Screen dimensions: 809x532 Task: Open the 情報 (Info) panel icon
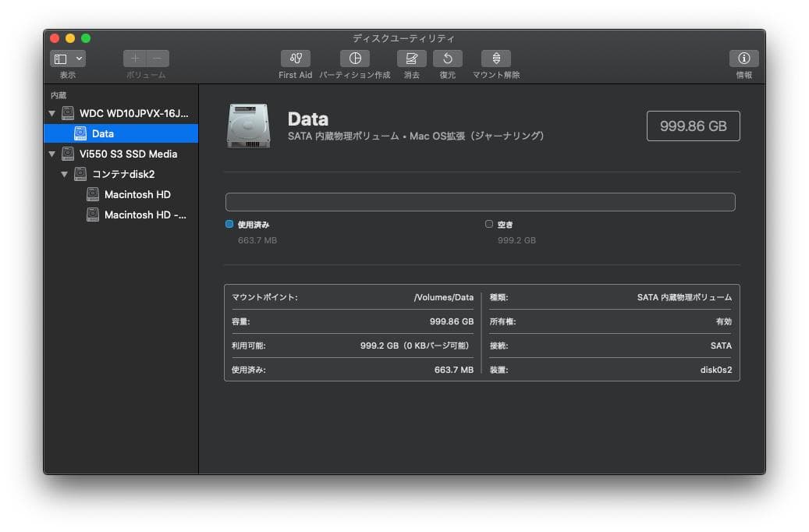click(x=743, y=59)
